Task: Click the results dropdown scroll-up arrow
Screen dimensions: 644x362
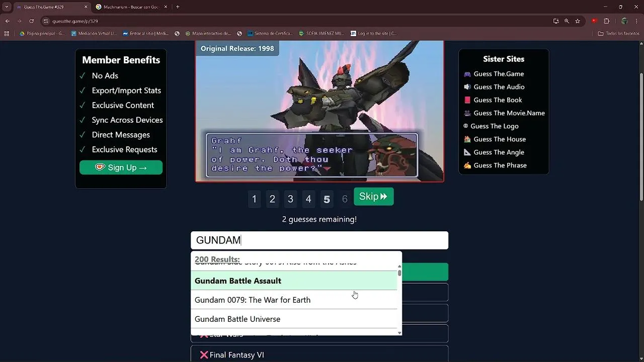Action: pyautogui.click(x=399, y=267)
